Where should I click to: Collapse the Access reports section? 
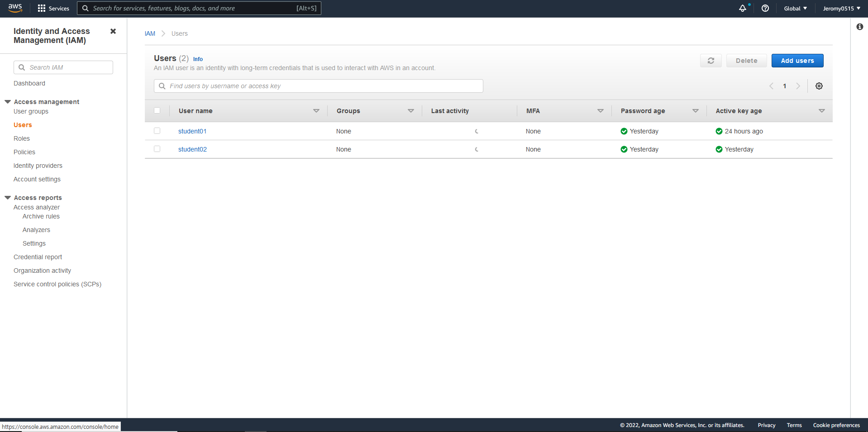click(8, 198)
